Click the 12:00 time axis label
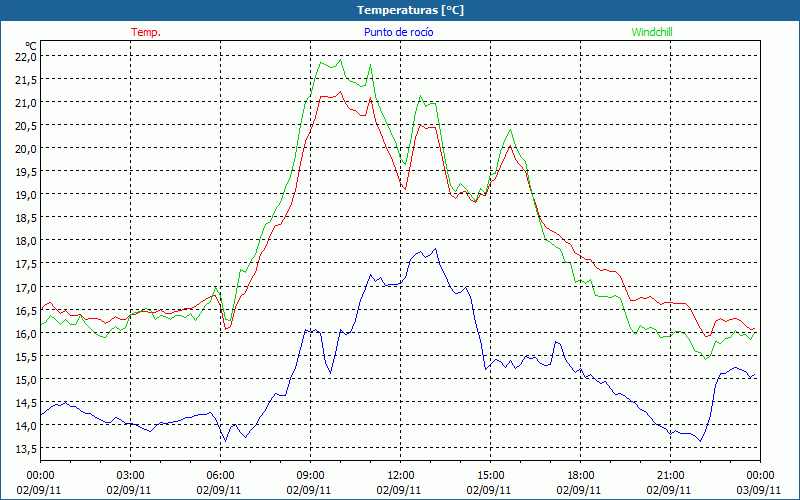This screenshot has height=500, width=800. point(401,475)
